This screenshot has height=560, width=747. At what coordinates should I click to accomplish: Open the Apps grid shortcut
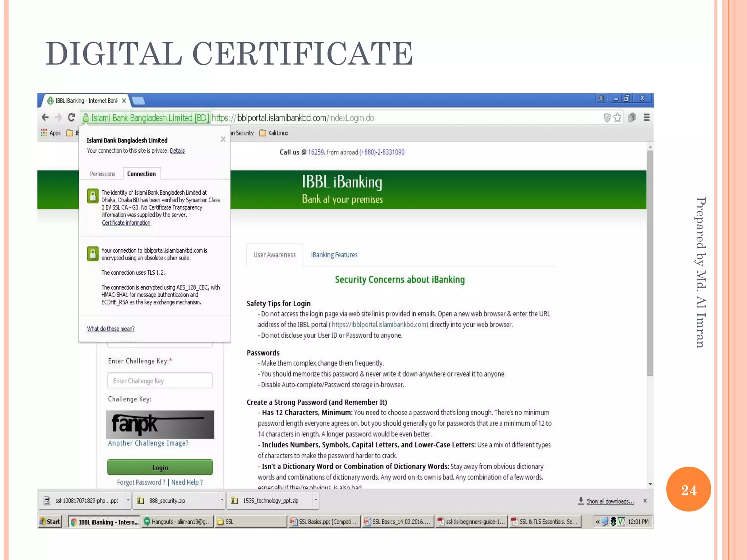pyautogui.click(x=51, y=133)
